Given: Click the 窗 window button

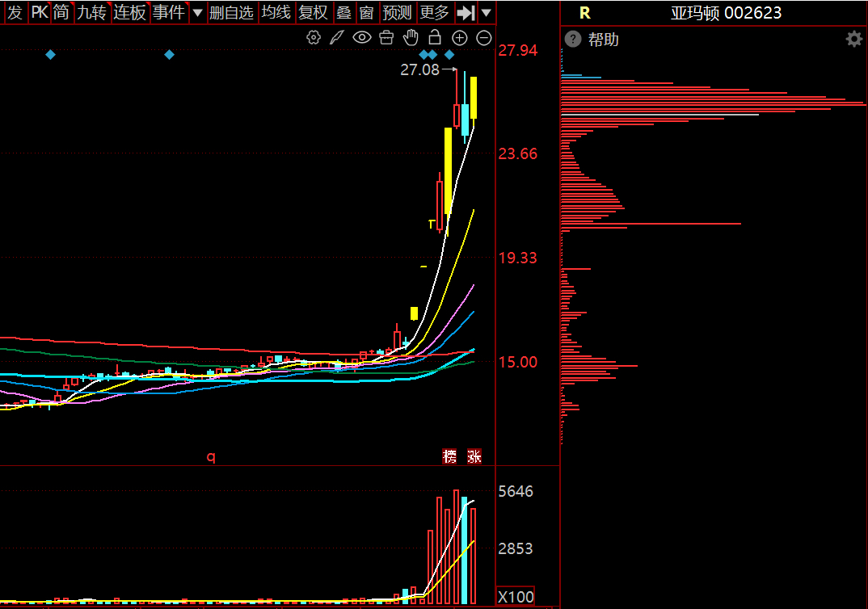Looking at the screenshot, I should pyautogui.click(x=366, y=12).
